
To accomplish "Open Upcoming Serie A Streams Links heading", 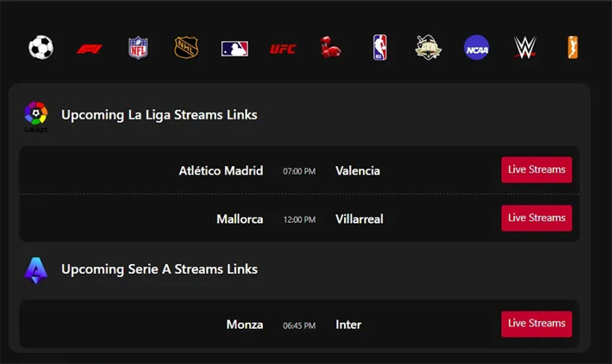I will (159, 270).
